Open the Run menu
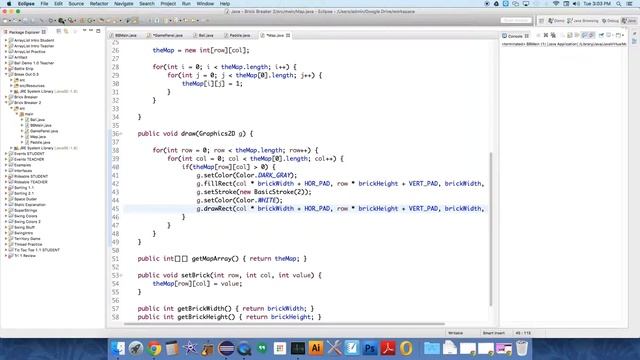 [186, 4]
